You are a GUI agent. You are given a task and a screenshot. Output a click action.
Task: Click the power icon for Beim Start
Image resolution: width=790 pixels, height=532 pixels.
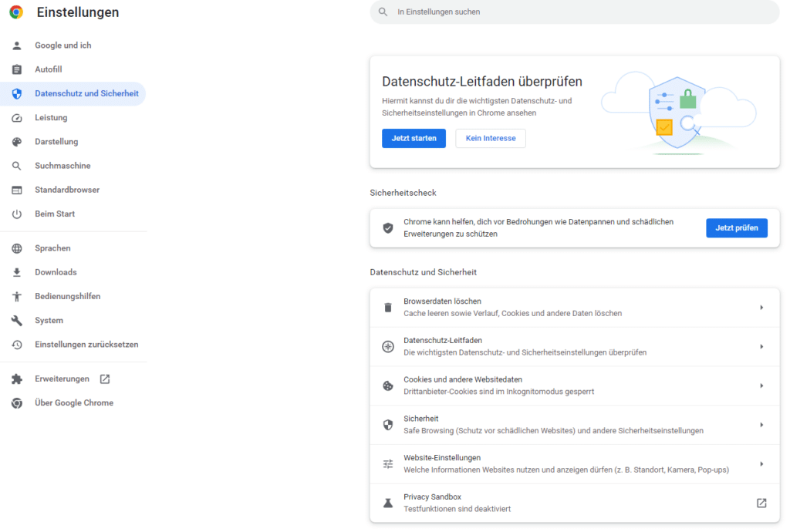point(17,214)
